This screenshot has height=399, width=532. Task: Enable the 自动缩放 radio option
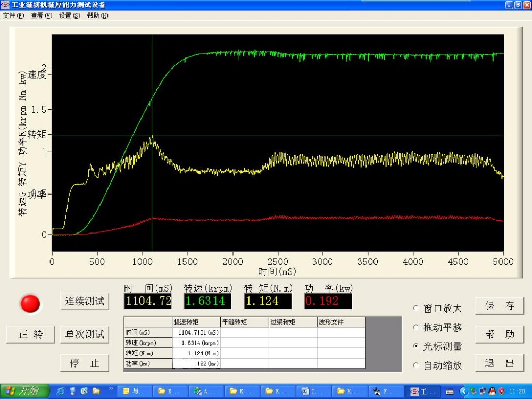tap(416, 365)
